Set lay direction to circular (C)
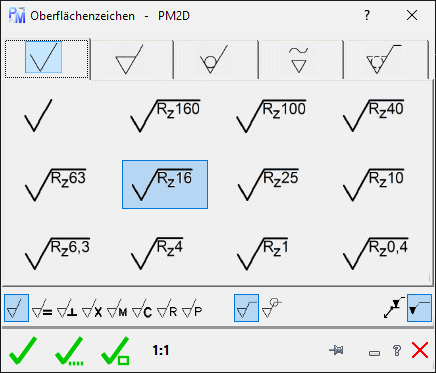Viewport: 436px width, 373px height. (x=142, y=308)
